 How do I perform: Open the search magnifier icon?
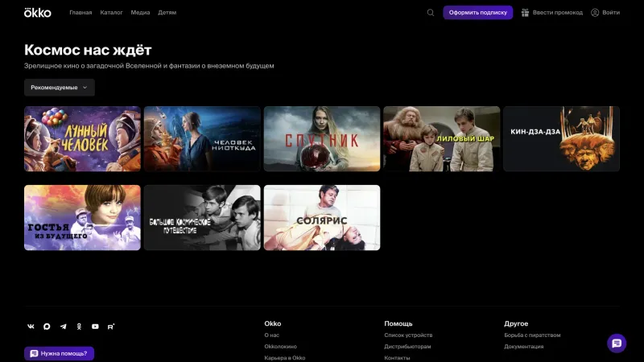[431, 13]
